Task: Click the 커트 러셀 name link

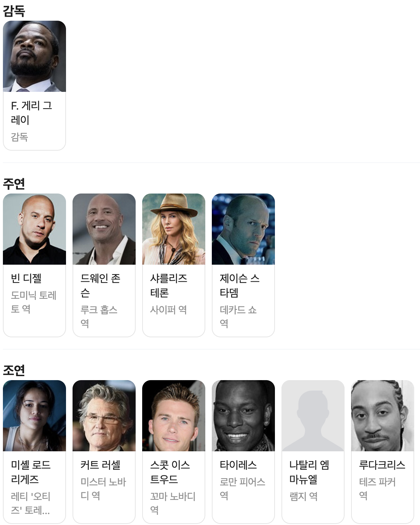Action: (100, 465)
